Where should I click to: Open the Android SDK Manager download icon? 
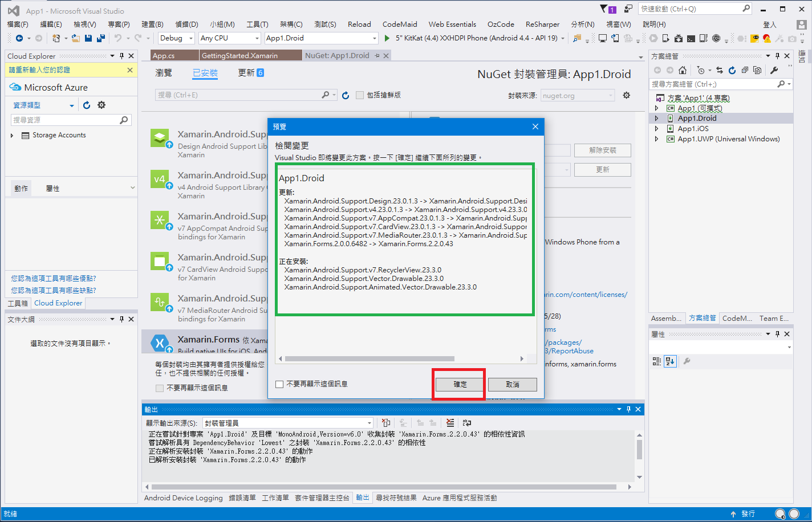(679, 38)
